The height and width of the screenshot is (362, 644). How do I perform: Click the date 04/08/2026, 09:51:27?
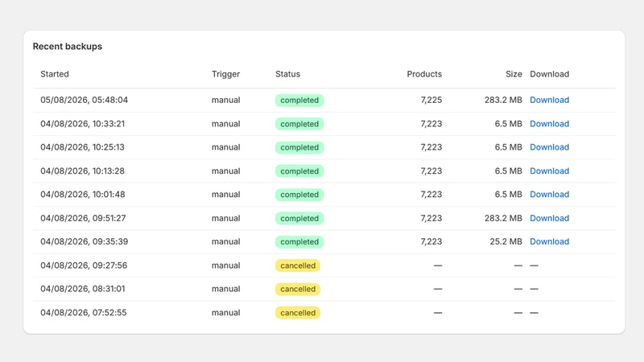(x=83, y=218)
